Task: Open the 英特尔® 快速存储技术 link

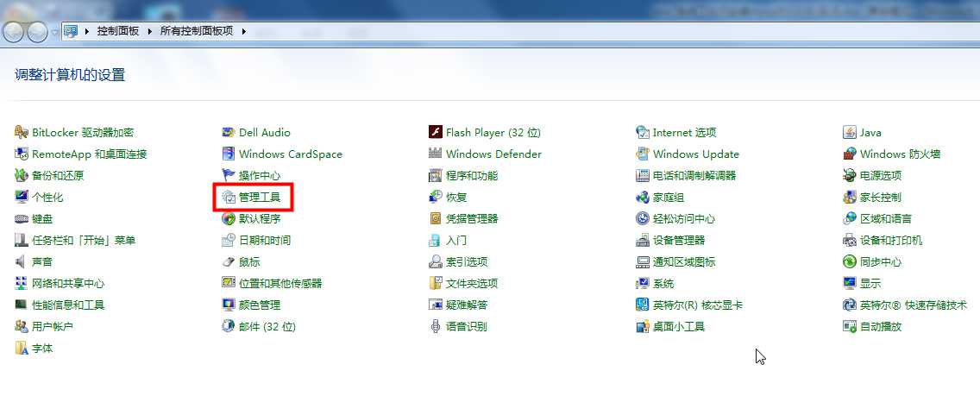Action: tap(913, 305)
